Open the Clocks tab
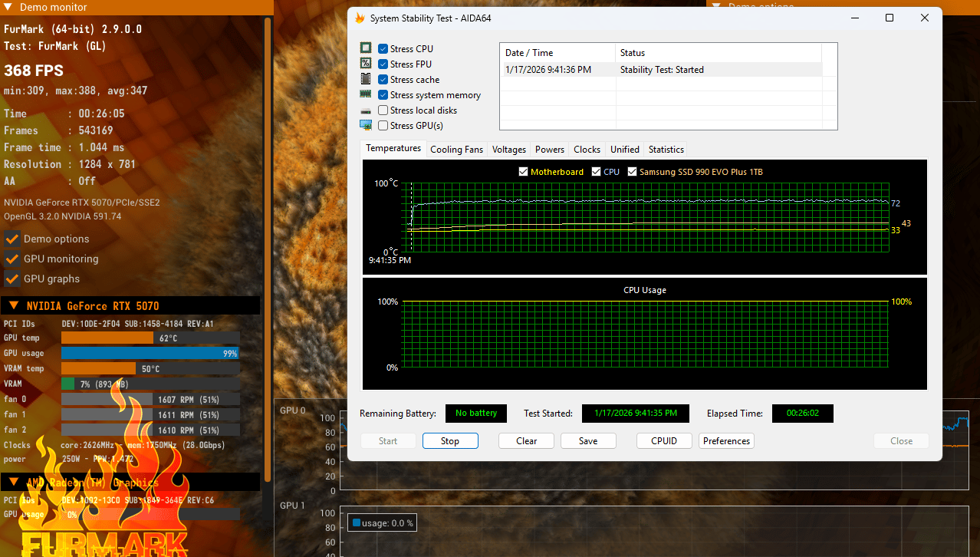This screenshot has height=557, width=980. pyautogui.click(x=587, y=150)
